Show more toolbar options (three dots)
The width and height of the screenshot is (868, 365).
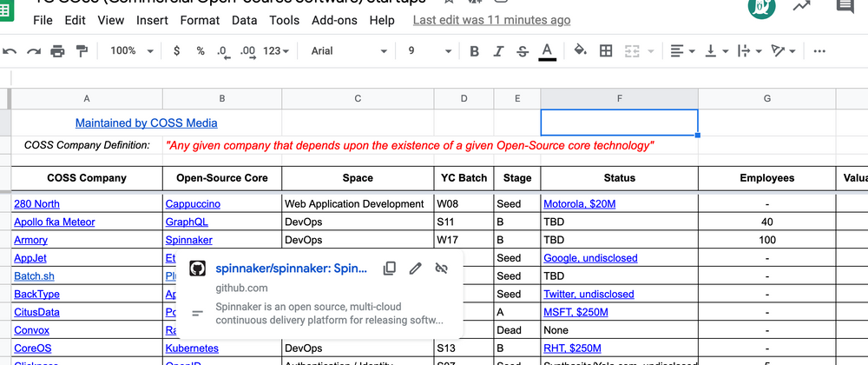pyautogui.click(x=820, y=51)
